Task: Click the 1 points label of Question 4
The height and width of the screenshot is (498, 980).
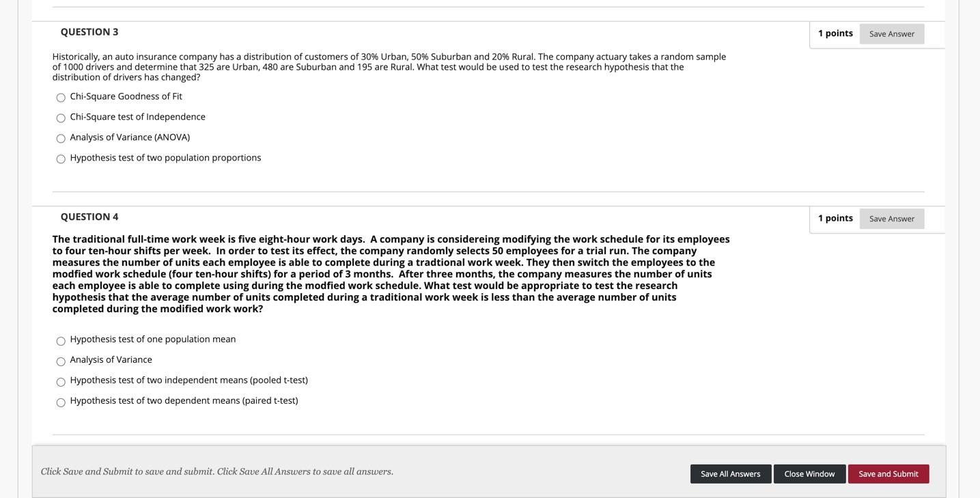Action: 835,218
